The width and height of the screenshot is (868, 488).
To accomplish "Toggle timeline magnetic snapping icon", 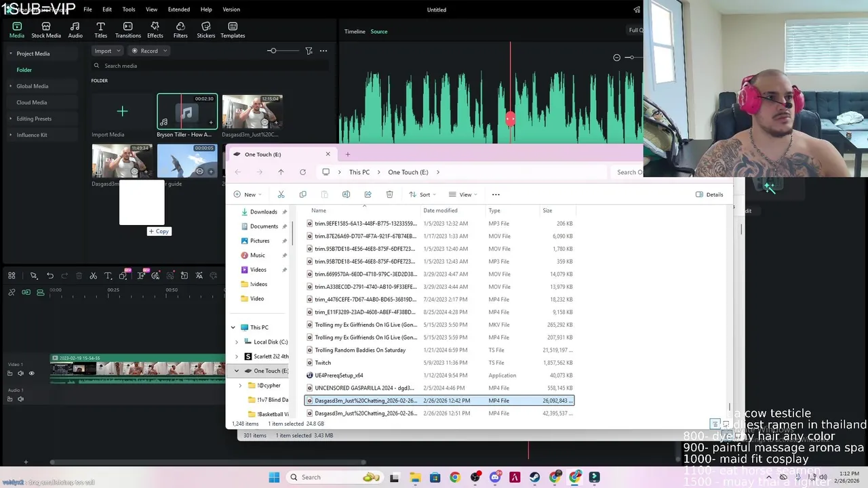I will click(x=41, y=292).
